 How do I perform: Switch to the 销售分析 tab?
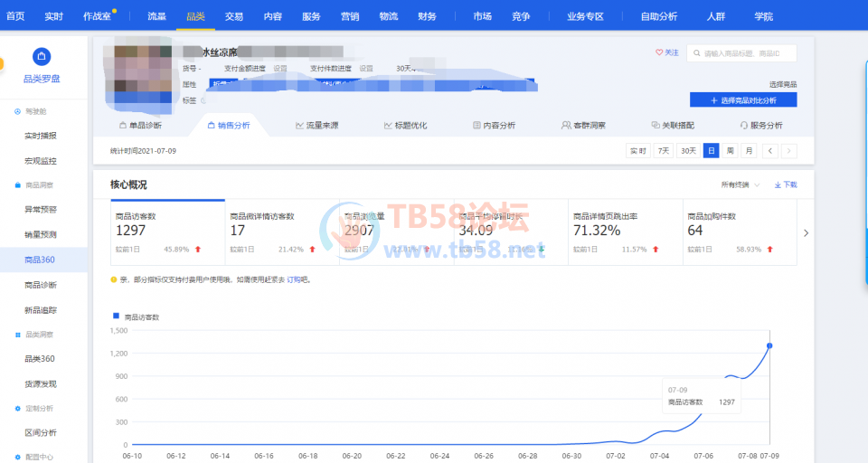[229, 125]
